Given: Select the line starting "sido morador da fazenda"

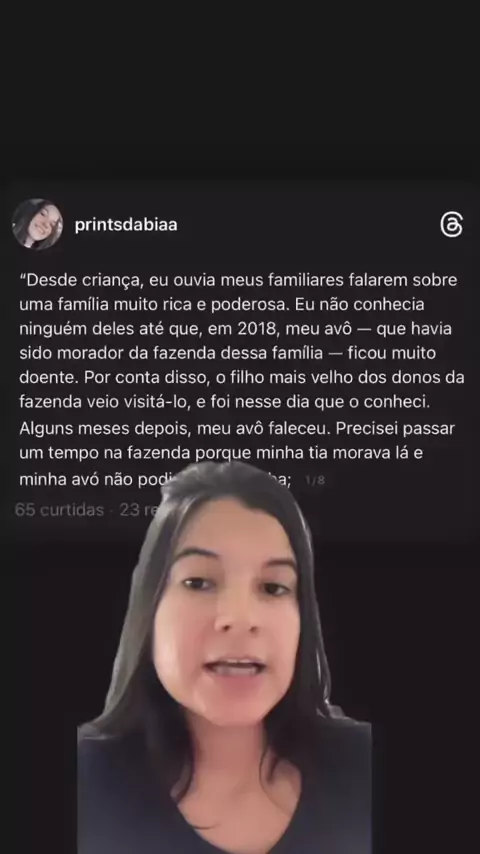Looking at the screenshot, I should point(228,353).
